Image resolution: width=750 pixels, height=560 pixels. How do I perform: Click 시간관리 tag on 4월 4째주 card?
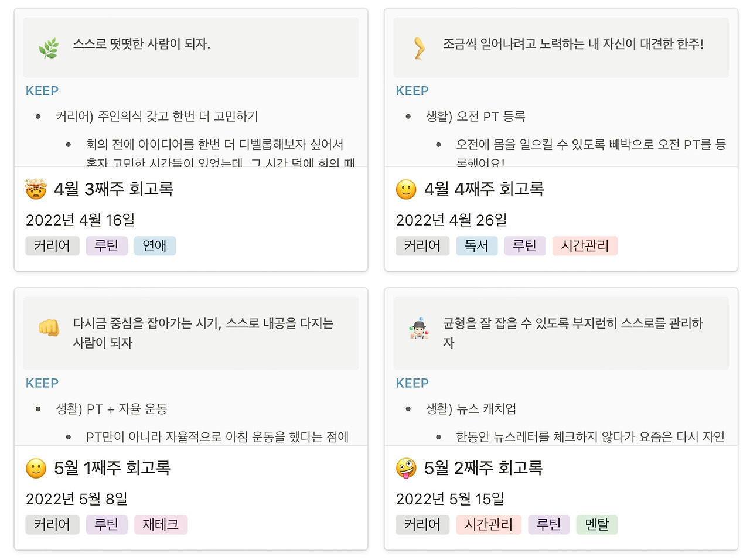(585, 246)
